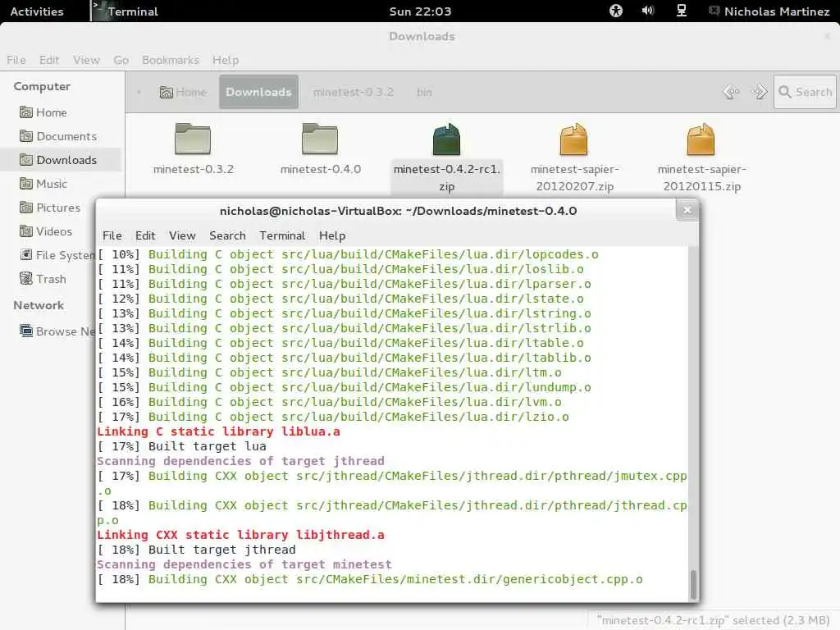Select minetest-sapier-20120207.zip archive icon
Image resolution: width=840 pixels, height=630 pixels.
pyautogui.click(x=573, y=139)
